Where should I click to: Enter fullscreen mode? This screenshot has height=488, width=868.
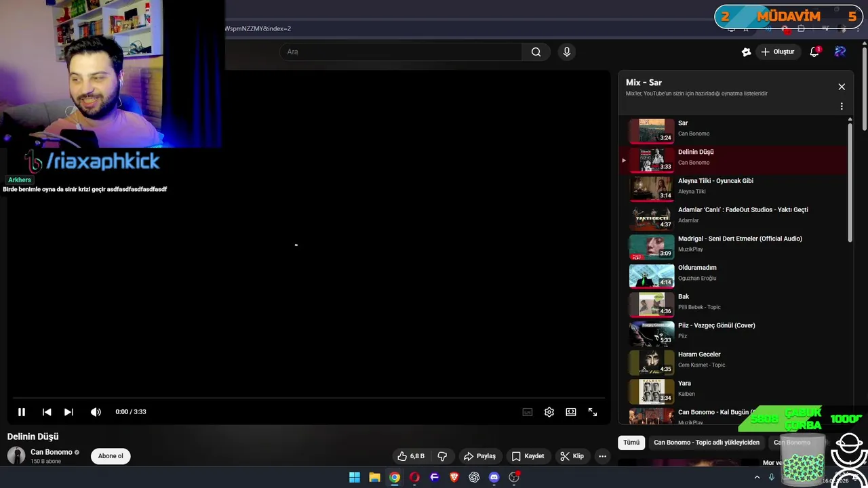tap(593, 411)
